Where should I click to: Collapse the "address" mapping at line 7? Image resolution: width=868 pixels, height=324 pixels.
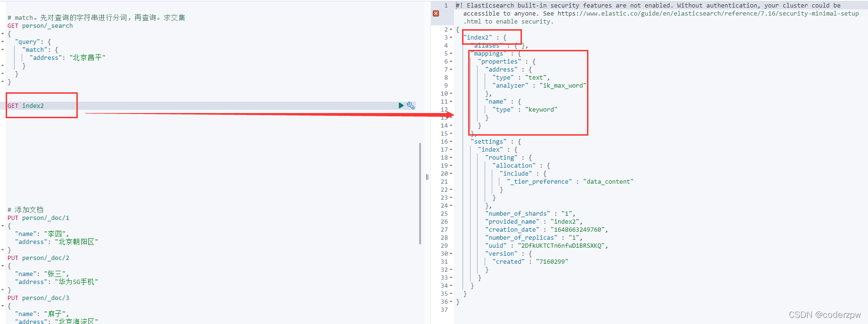(451, 70)
